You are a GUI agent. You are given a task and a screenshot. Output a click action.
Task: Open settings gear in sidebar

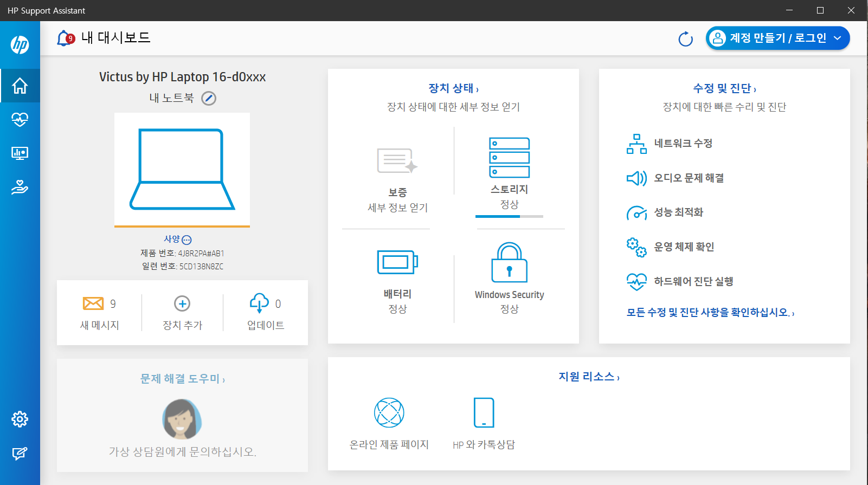(20, 419)
